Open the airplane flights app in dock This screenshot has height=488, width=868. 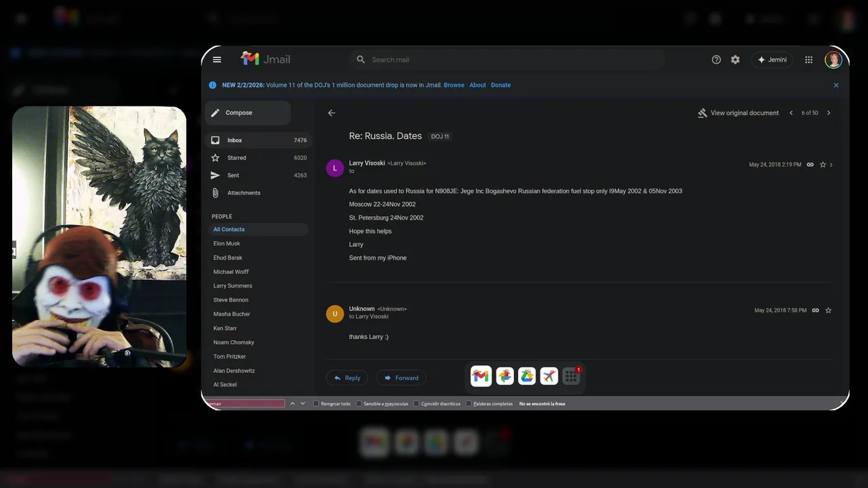[549, 376]
